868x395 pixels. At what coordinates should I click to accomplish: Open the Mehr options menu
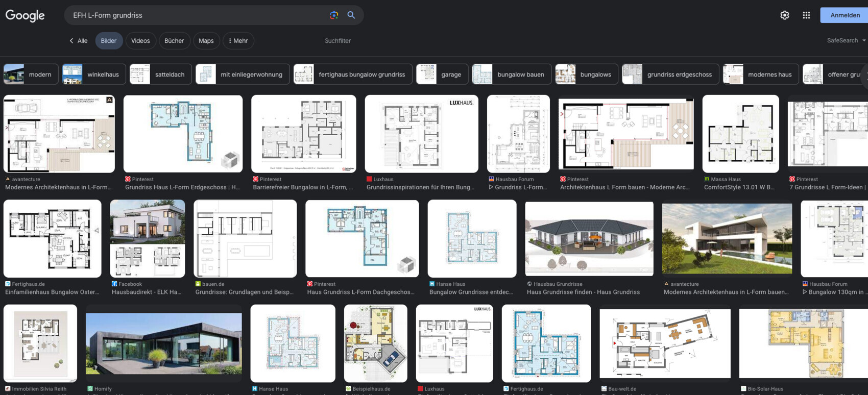238,41
